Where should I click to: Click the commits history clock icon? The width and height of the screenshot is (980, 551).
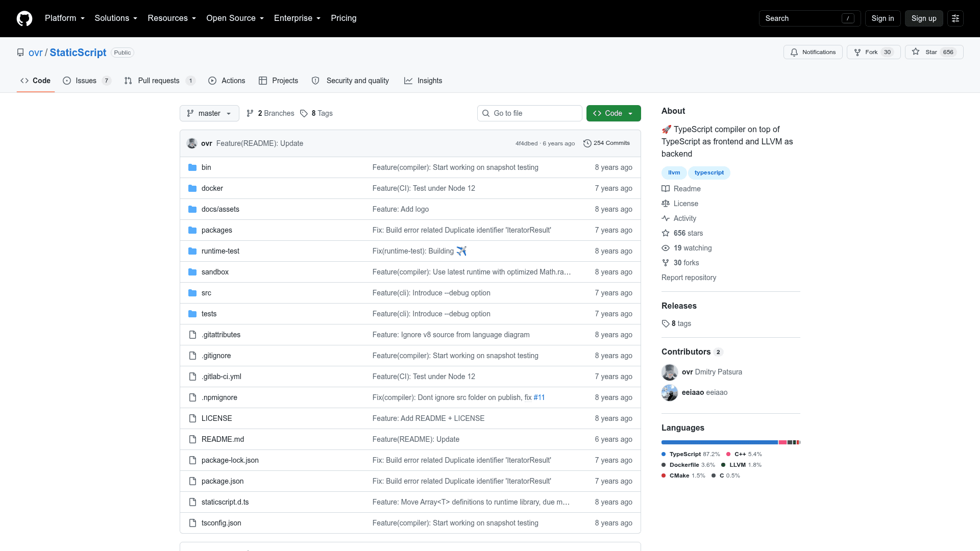587,143
